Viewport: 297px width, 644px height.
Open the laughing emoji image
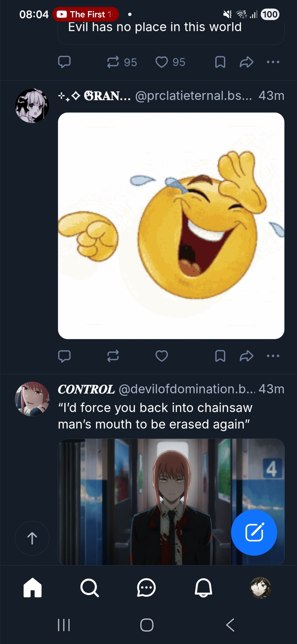point(171,225)
